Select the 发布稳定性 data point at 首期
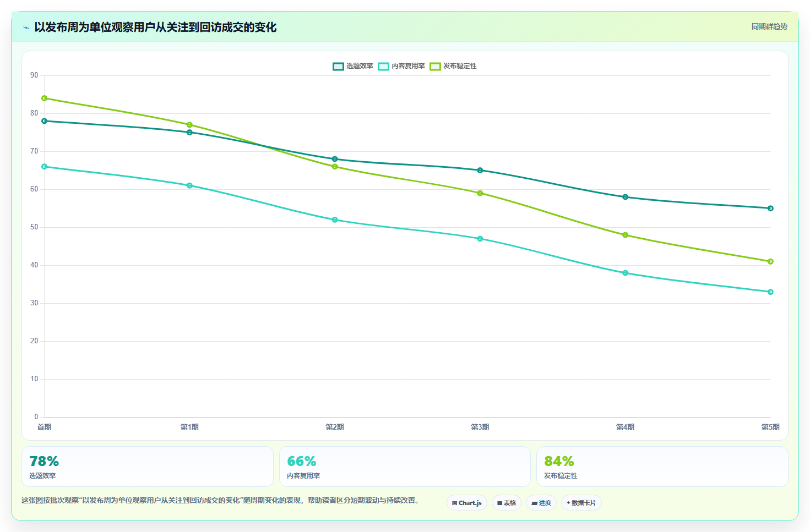The image size is (810, 532). coord(44,98)
